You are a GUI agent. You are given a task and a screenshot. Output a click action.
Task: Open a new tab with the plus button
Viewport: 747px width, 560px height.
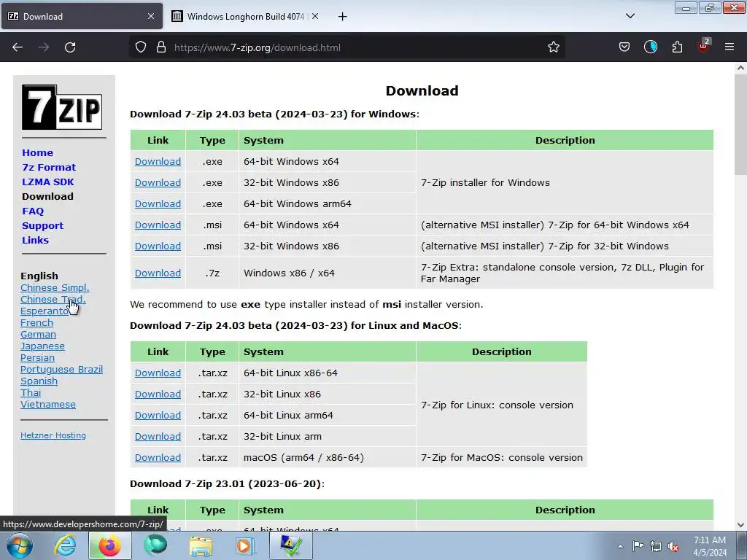[x=342, y=17]
